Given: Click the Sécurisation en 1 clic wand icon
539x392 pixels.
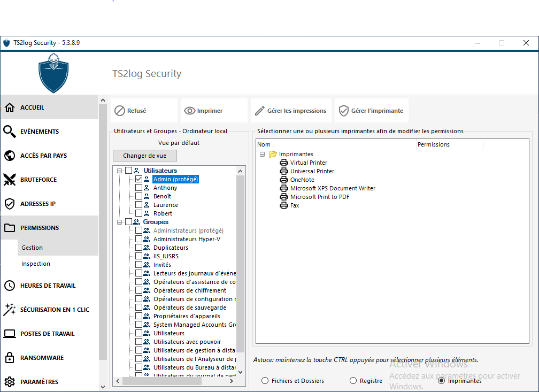Looking at the screenshot, I should pyautogui.click(x=10, y=310).
